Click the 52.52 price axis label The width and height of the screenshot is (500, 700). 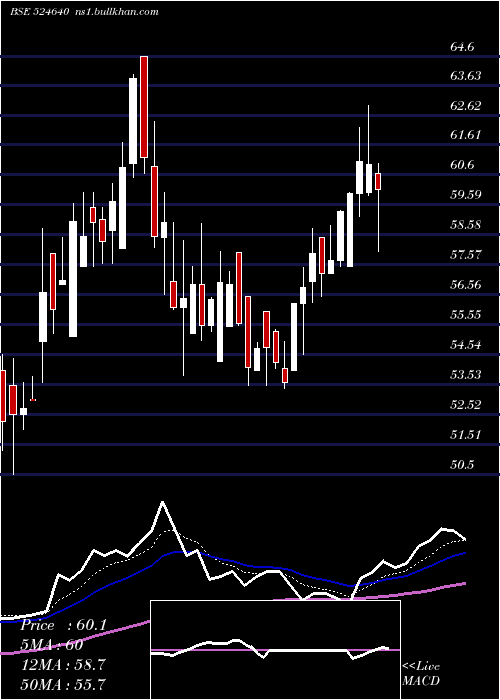coord(466,404)
